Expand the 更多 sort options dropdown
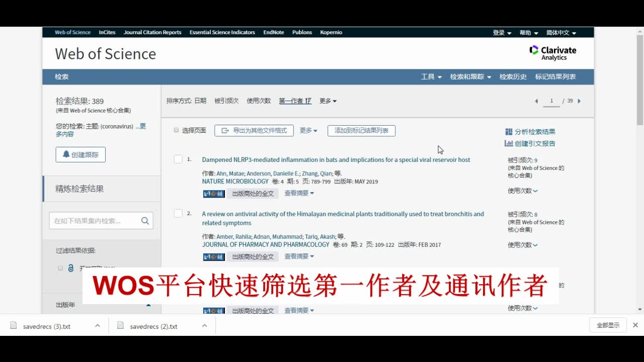 [x=328, y=101]
